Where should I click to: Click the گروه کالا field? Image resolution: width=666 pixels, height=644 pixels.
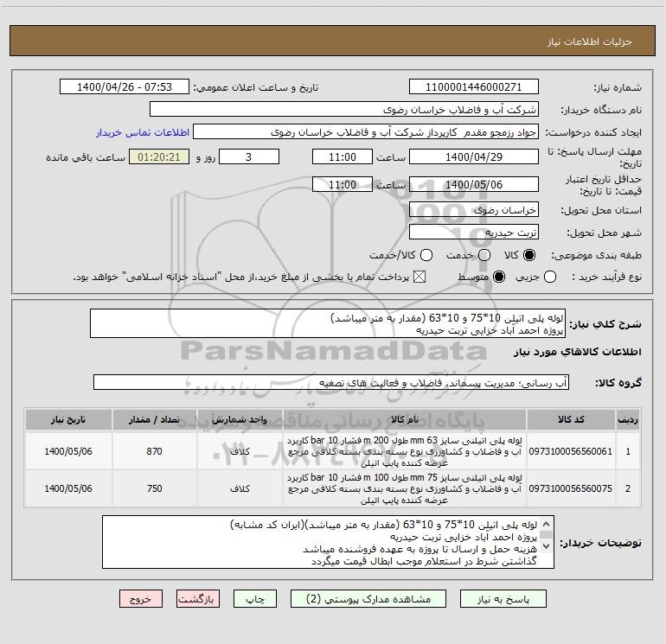click(331, 382)
